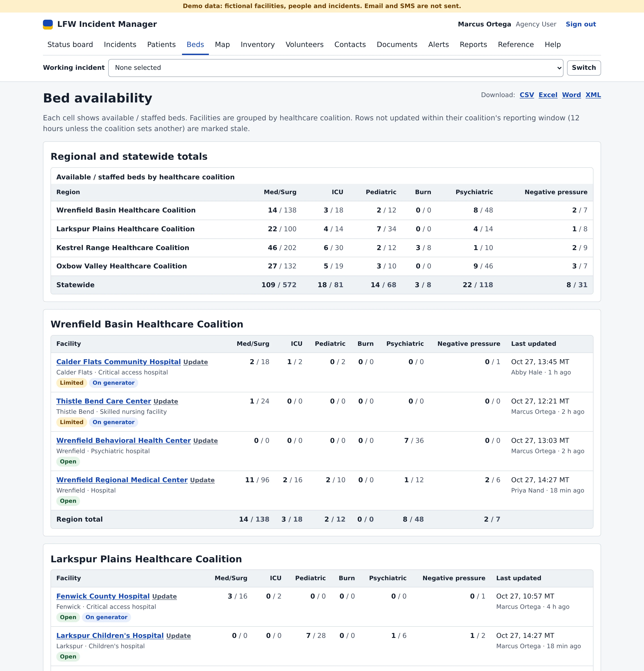Click Negative pressure column header in totals table
The height and width of the screenshot is (671, 644).
coord(556,192)
